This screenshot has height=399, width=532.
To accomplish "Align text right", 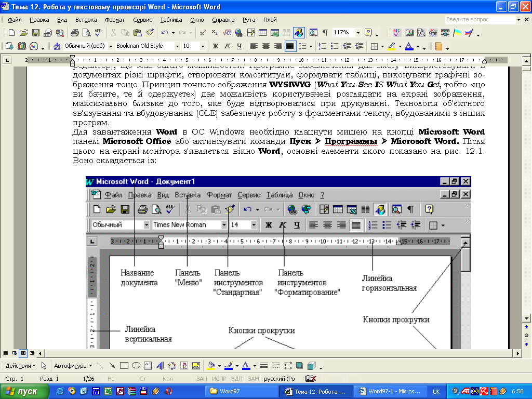I will [x=277, y=46].
